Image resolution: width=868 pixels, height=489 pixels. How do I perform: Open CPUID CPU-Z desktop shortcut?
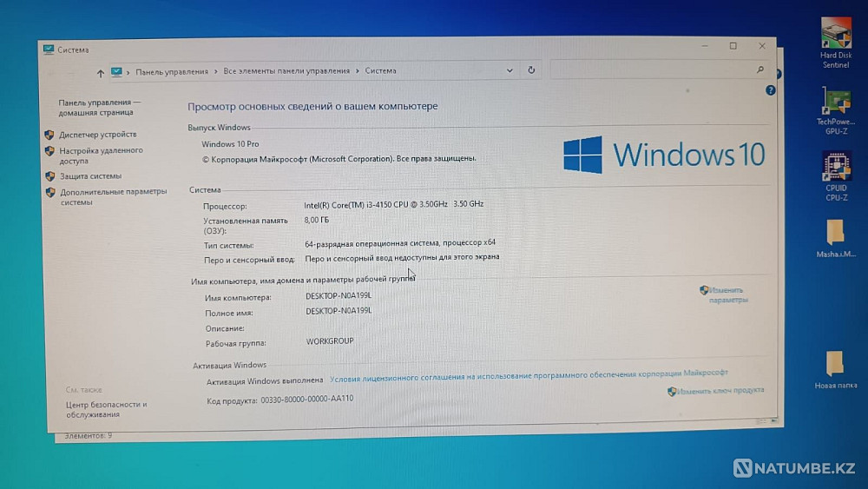pyautogui.click(x=836, y=176)
